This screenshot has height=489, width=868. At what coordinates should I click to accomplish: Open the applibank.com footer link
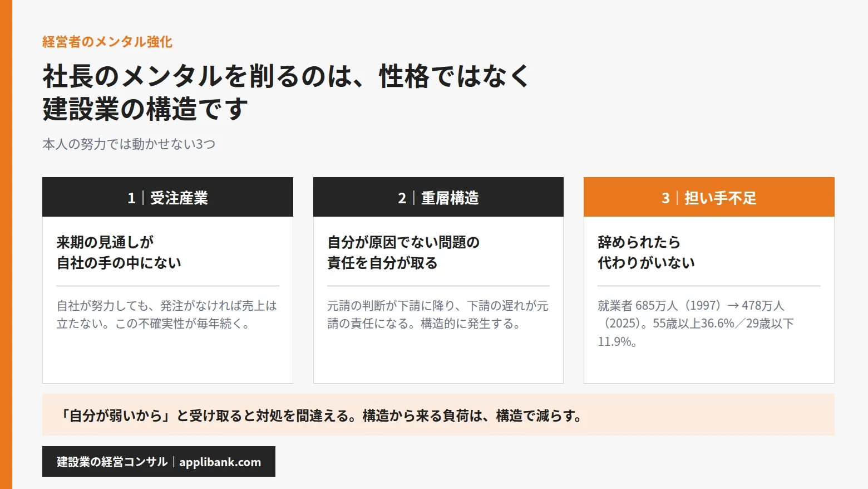220,462
